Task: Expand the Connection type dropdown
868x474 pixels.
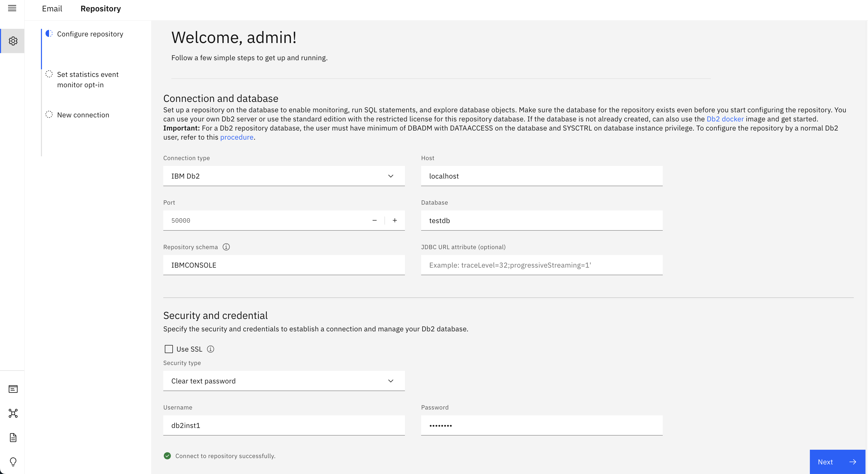Action: pos(284,176)
